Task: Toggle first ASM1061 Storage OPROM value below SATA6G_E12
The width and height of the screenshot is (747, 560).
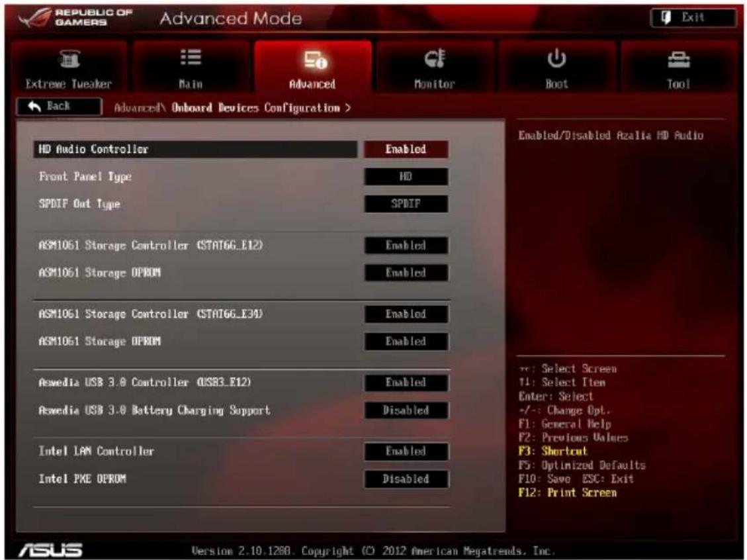Action: pos(406,273)
